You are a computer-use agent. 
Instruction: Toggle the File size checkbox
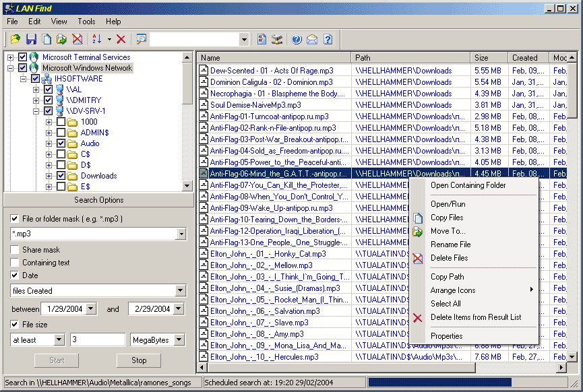tap(16, 324)
